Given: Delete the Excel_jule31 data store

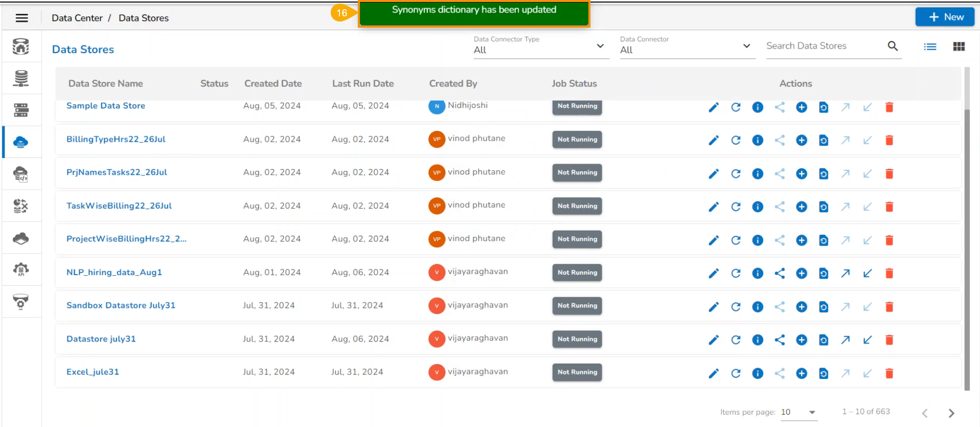Looking at the screenshot, I should coord(889,373).
